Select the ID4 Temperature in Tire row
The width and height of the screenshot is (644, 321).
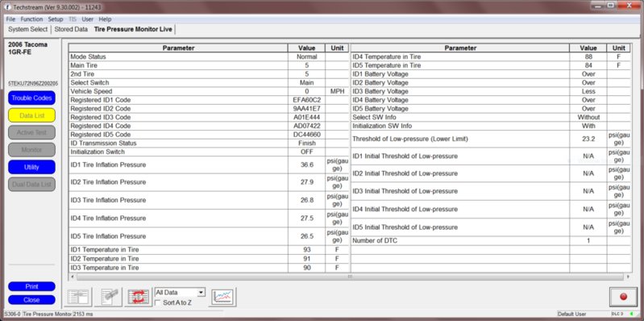point(490,56)
